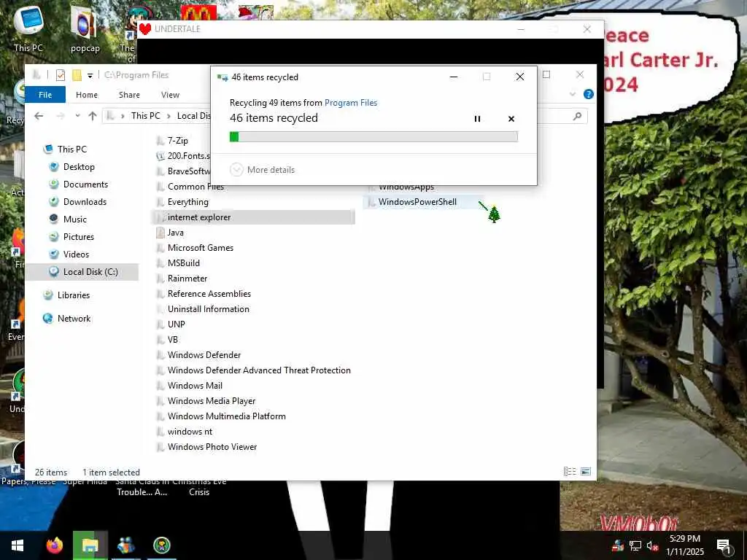Viewport: 747px width, 560px height.
Task: Select Local Disk (C:) in navigation pane
Action: pyautogui.click(x=90, y=272)
